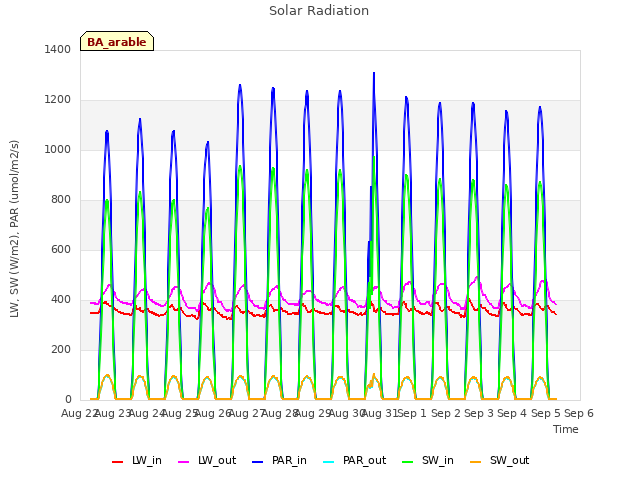Click the 1000 y-axis tick label

[58, 149]
